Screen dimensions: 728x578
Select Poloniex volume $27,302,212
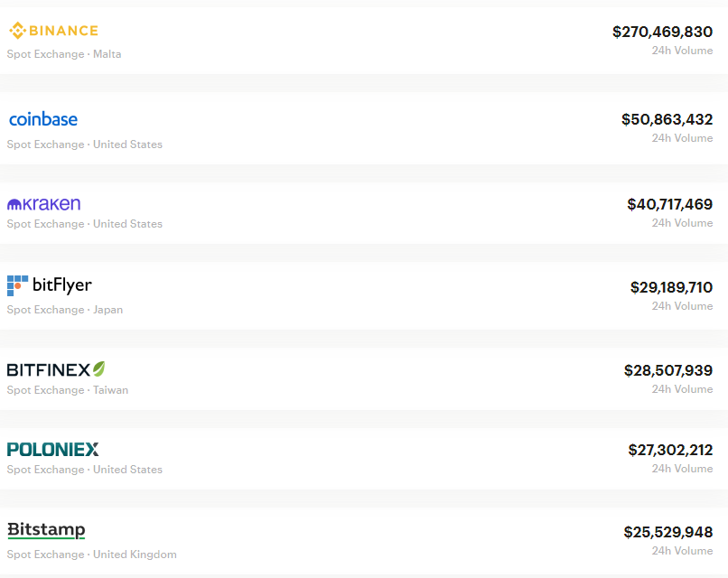coord(670,450)
